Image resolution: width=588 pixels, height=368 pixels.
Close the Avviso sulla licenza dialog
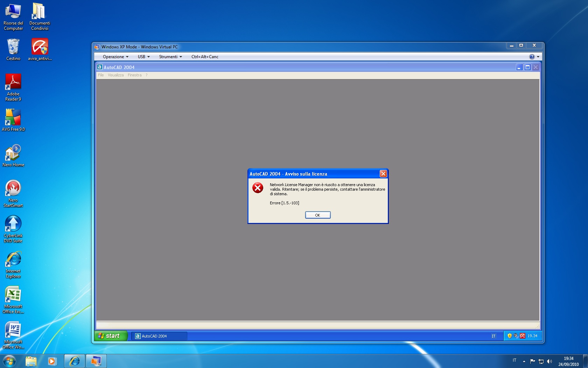pos(383,174)
